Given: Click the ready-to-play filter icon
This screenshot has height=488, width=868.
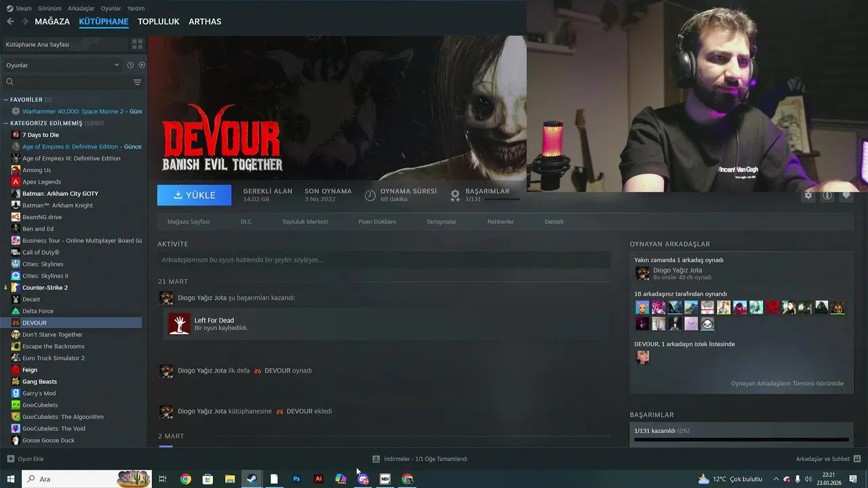Looking at the screenshot, I should (x=142, y=65).
